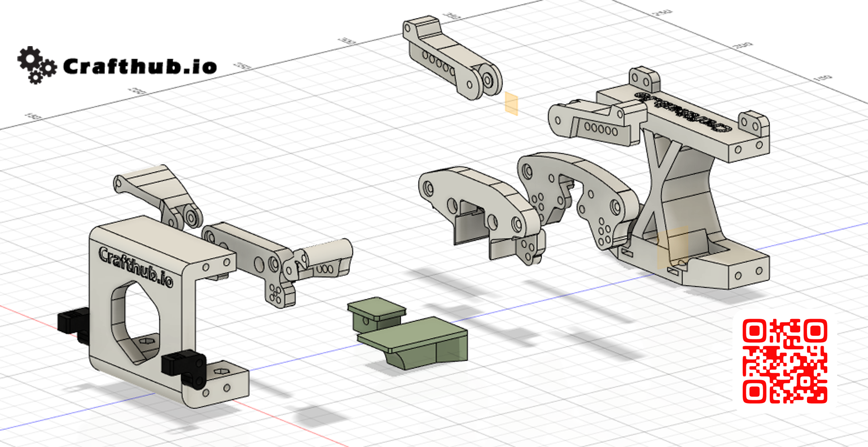This screenshot has height=447, width=868.
Task: Select the large orange plane on the X-frame base
Action: 673,247
